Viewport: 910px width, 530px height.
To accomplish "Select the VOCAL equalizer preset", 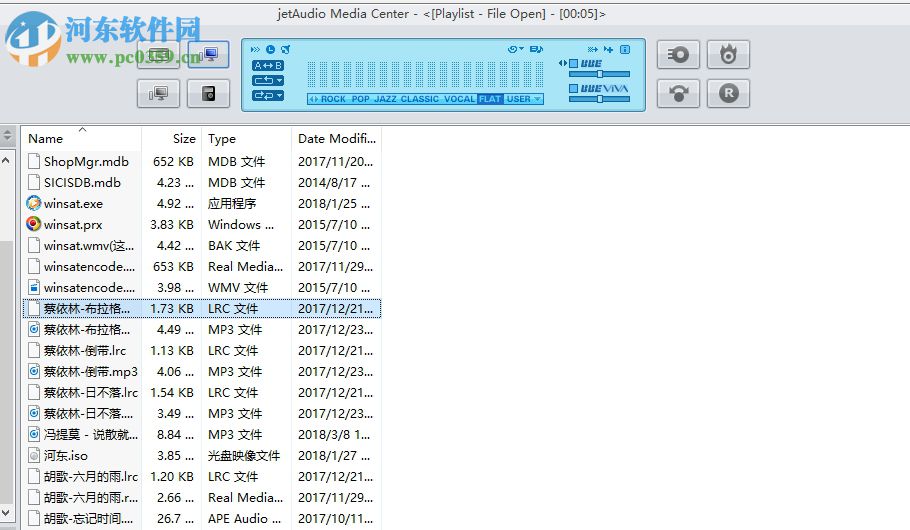I will click(460, 99).
